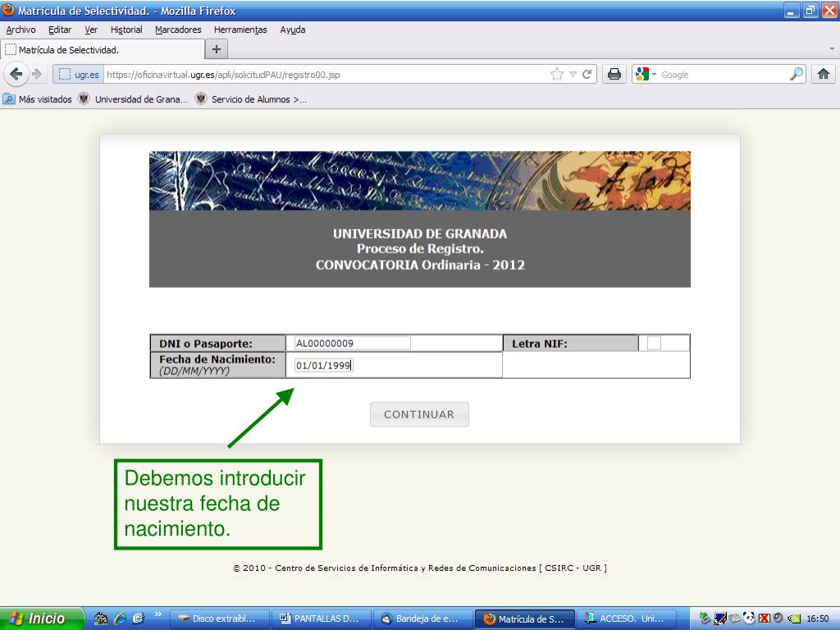Bookmark this page with the star icon
The height and width of the screenshot is (630, 840).
tap(557, 75)
